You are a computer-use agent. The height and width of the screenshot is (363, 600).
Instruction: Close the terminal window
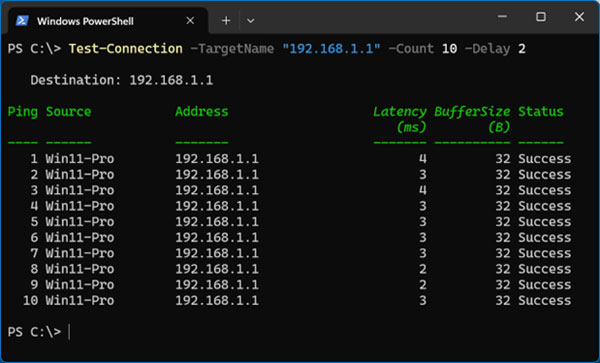pos(579,16)
